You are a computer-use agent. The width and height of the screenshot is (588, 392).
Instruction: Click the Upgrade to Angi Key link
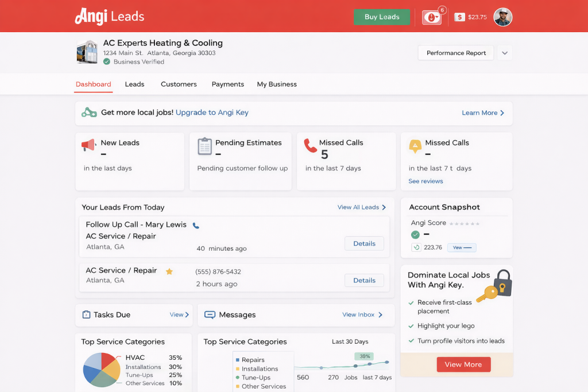pyautogui.click(x=212, y=112)
